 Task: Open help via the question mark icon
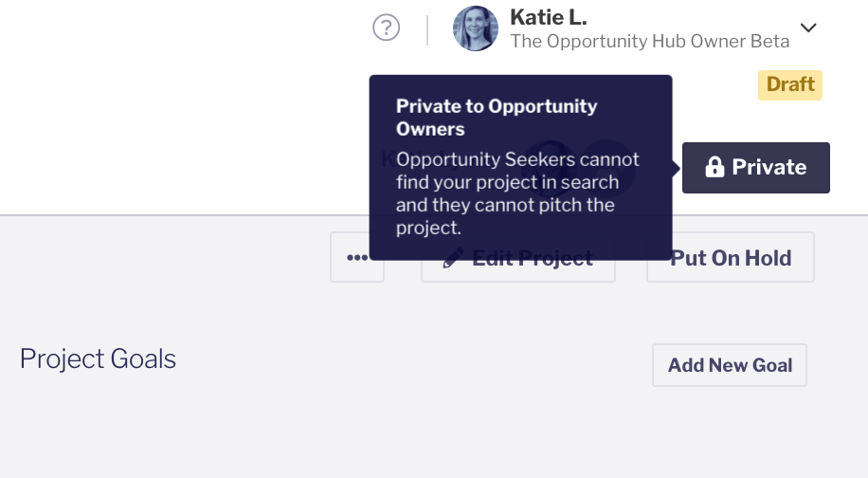click(x=386, y=28)
